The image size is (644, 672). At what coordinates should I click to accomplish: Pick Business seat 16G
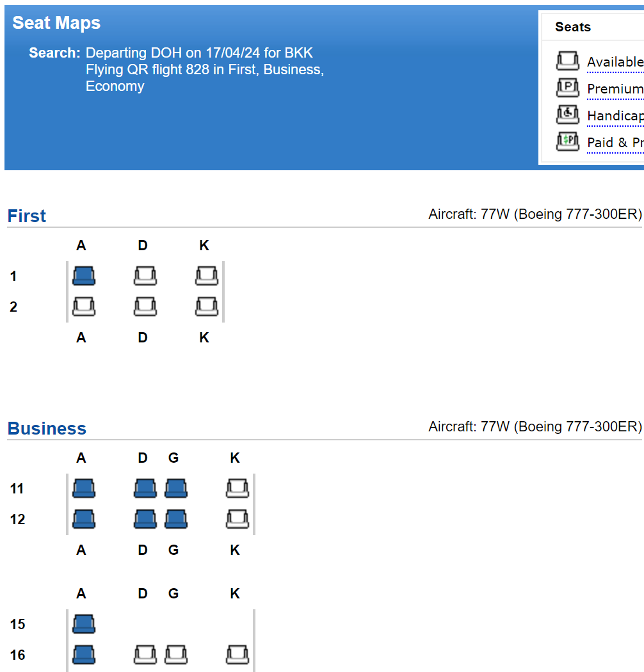[176, 655]
